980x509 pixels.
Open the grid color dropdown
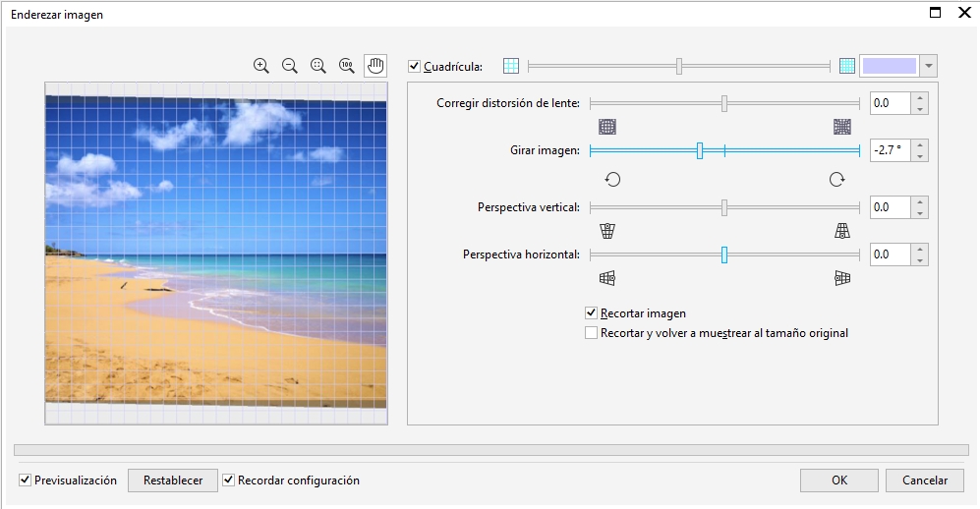click(x=929, y=66)
